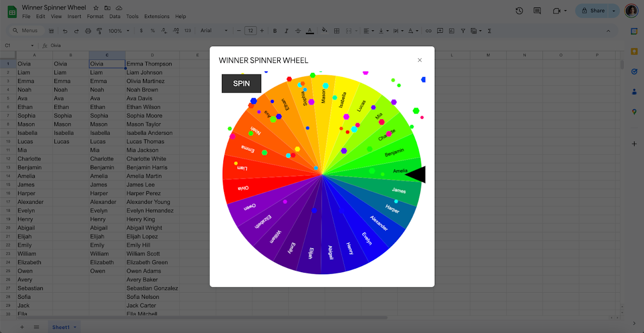Click the Meet video camera icon

point(556,11)
